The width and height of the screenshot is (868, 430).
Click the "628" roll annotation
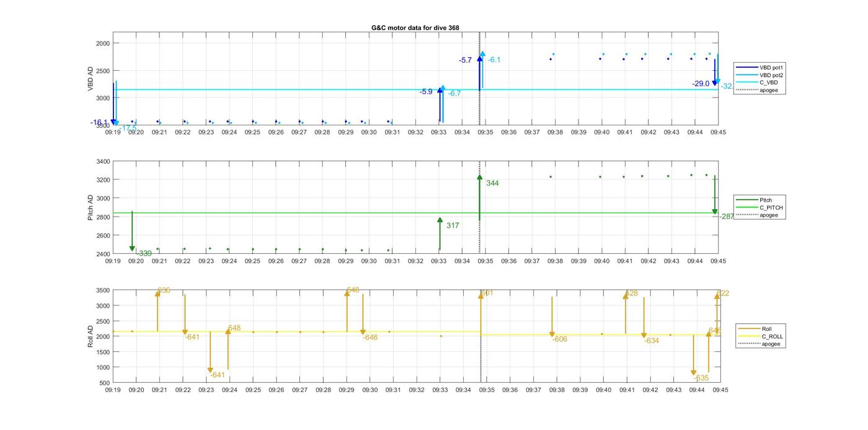[632, 293]
